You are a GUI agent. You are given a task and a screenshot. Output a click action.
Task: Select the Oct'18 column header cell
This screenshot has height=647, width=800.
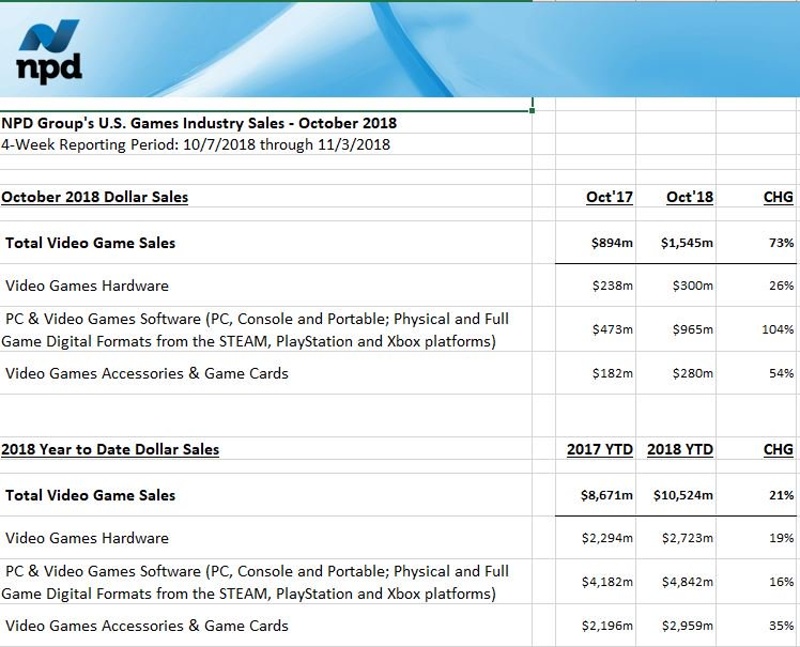tap(689, 197)
